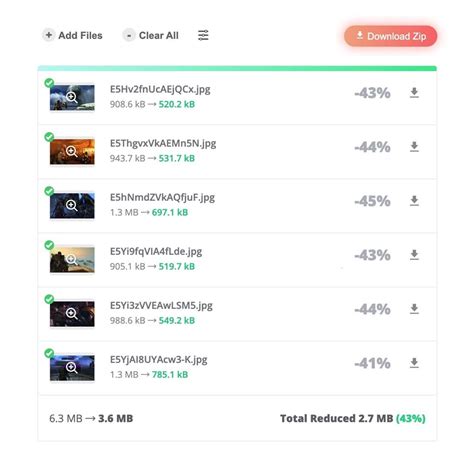Clear All files from the list
Image resolution: width=474 pixels, height=474 pixels.
(151, 35)
